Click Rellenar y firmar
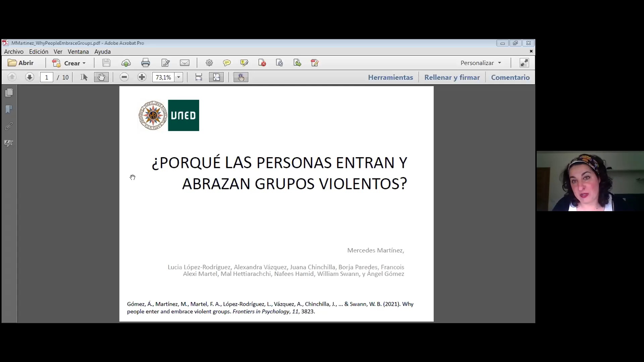 452,77
